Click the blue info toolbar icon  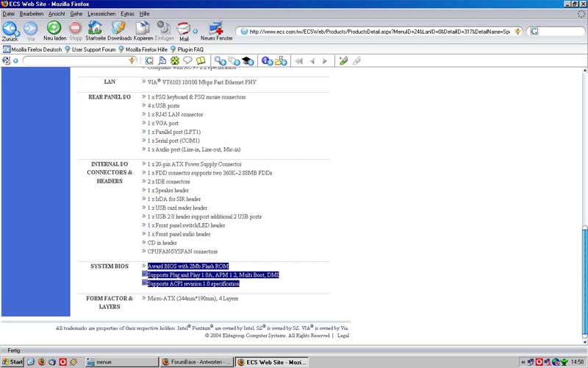(267, 61)
